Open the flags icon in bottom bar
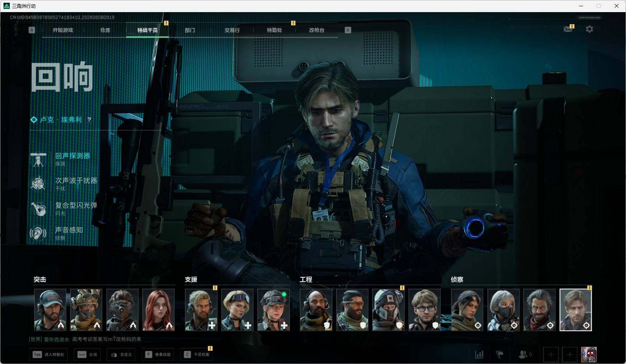This screenshot has height=364, width=626. 499,355
